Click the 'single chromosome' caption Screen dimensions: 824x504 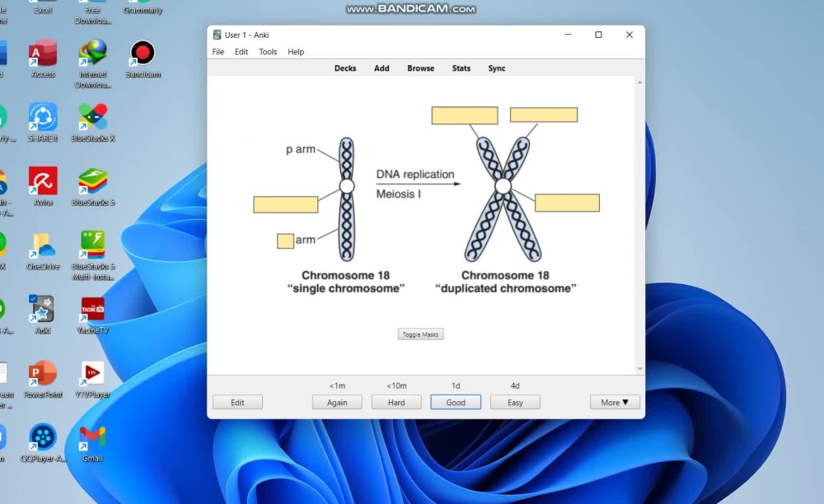point(346,288)
